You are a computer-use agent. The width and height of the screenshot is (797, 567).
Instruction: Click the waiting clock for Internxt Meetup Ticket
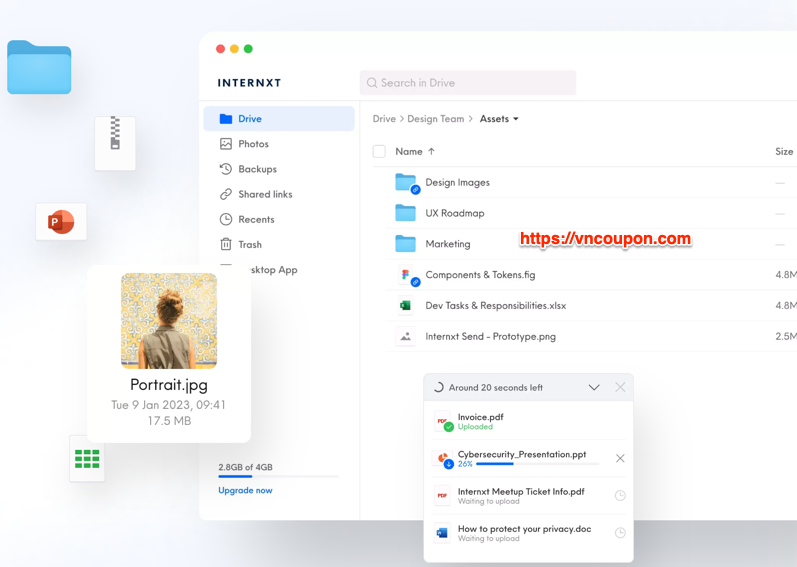620,496
